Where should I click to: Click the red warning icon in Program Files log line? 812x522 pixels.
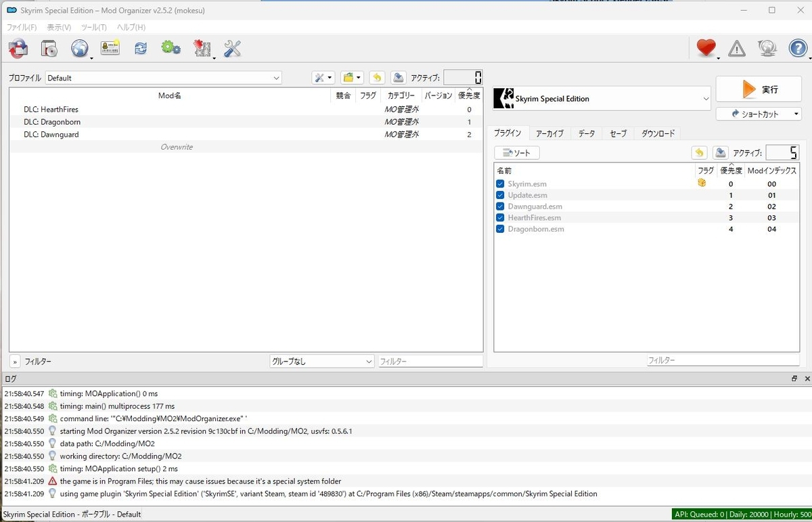(53, 481)
